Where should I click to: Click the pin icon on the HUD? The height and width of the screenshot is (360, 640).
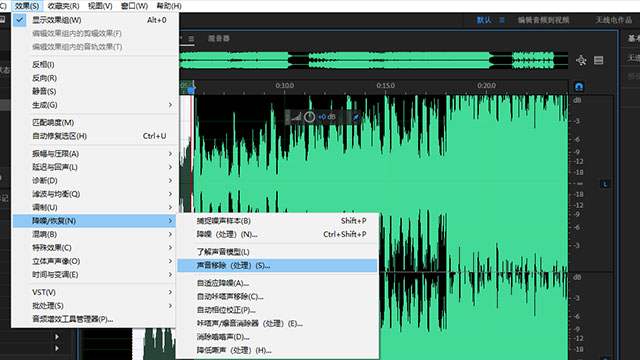click(x=356, y=117)
